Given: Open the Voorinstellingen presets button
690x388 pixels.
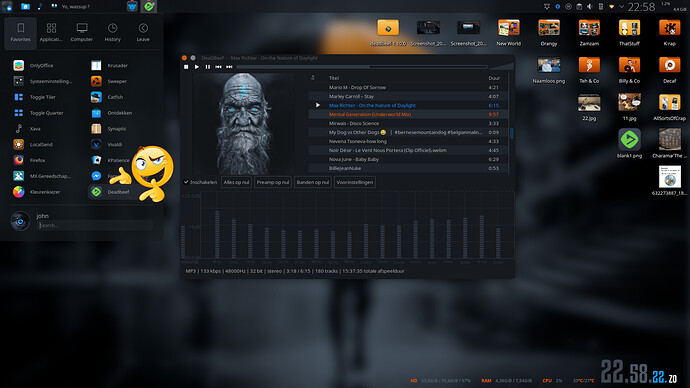Looking at the screenshot, I should pos(355,182).
